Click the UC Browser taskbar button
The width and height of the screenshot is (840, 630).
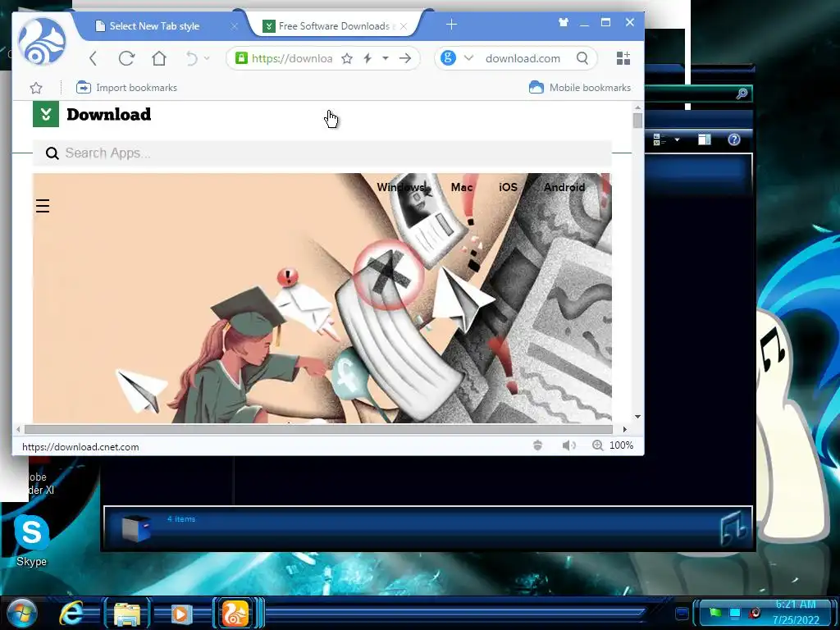[x=235, y=614]
